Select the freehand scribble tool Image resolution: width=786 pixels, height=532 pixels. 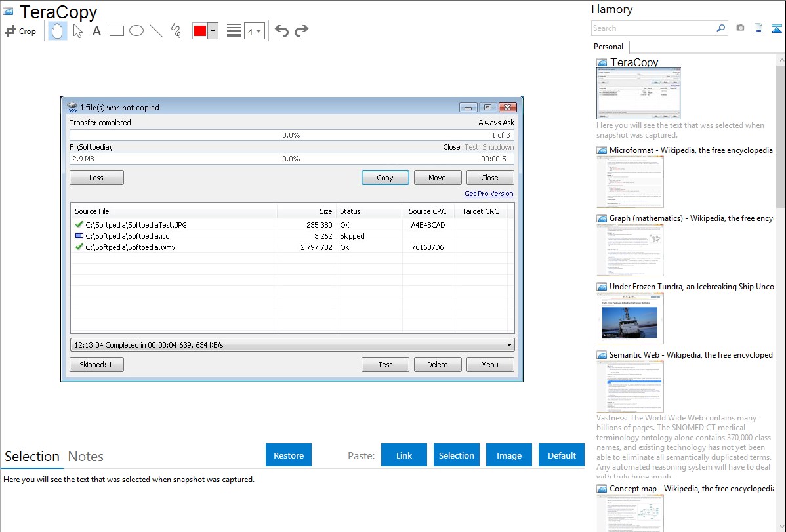176,31
